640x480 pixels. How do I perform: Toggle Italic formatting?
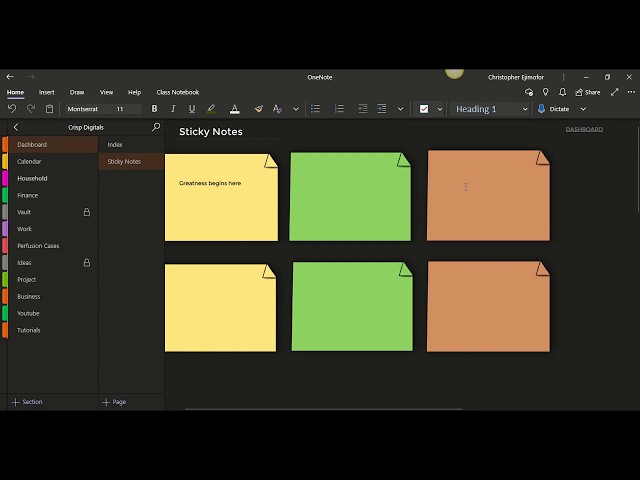173,109
